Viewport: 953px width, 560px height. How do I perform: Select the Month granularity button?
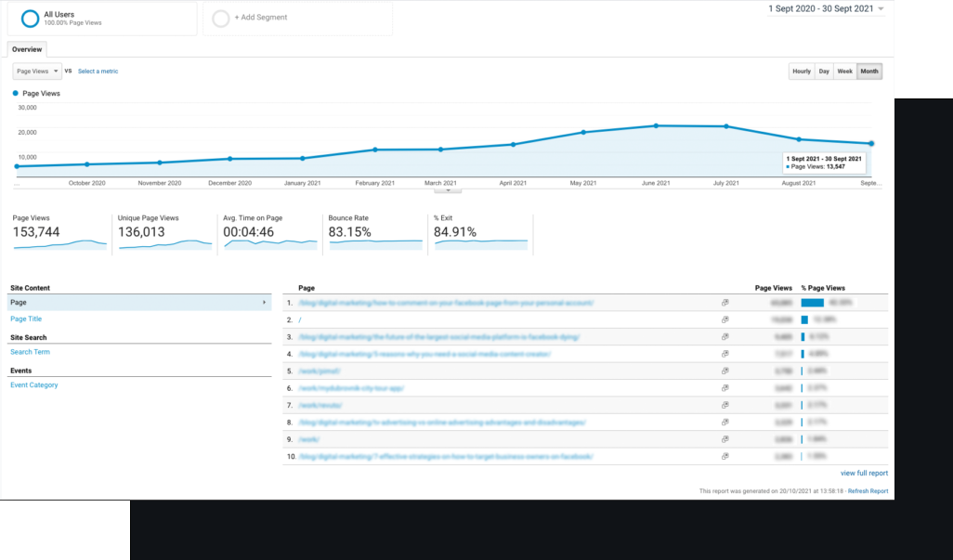click(x=869, y=72)
